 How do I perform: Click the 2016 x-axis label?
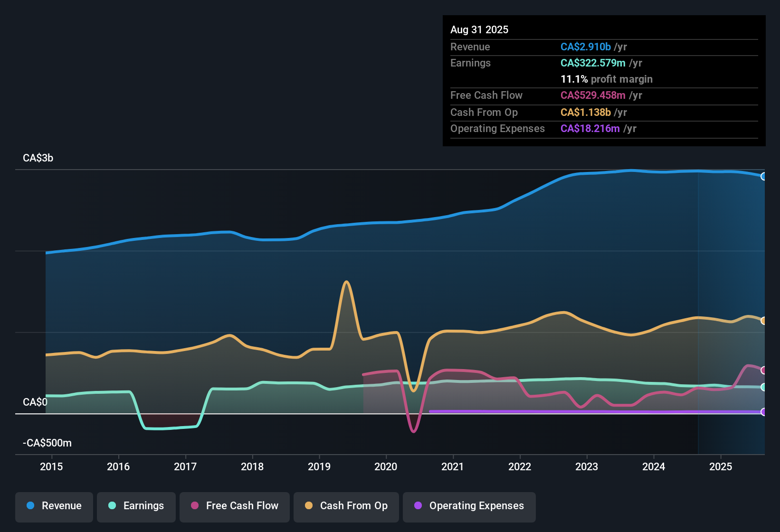click(x=118, y=466)
